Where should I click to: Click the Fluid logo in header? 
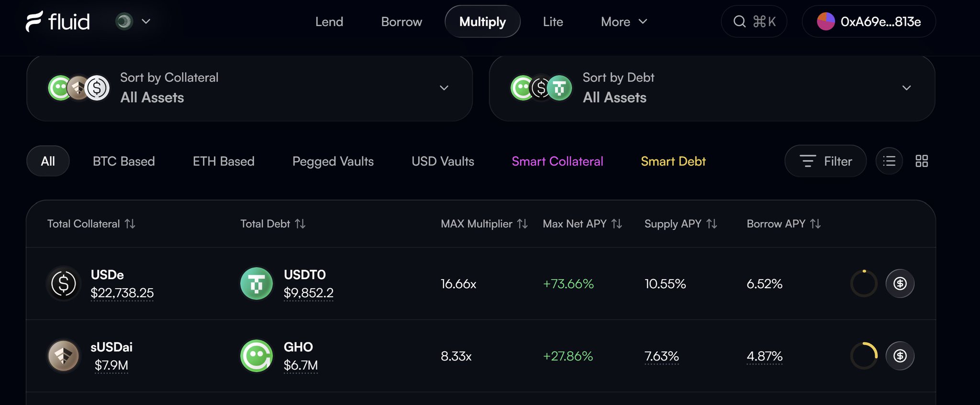(x=57, y=22)
